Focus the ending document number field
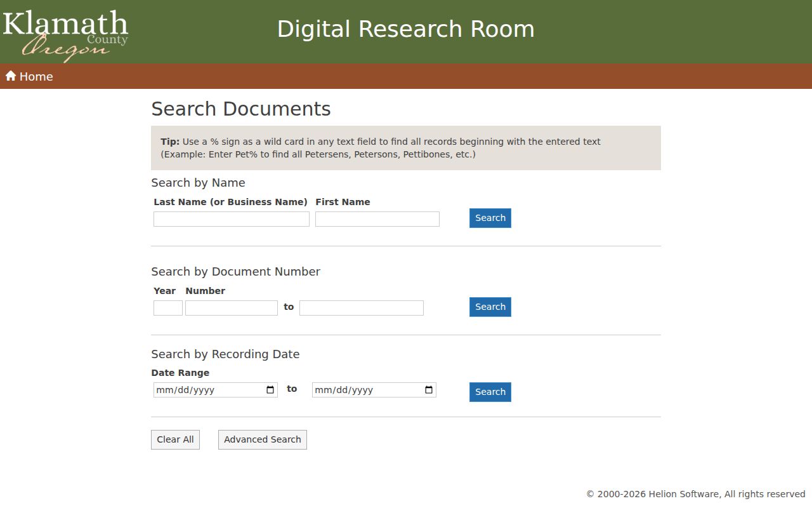Screen dimensions: 812x508 coord(362,308)
